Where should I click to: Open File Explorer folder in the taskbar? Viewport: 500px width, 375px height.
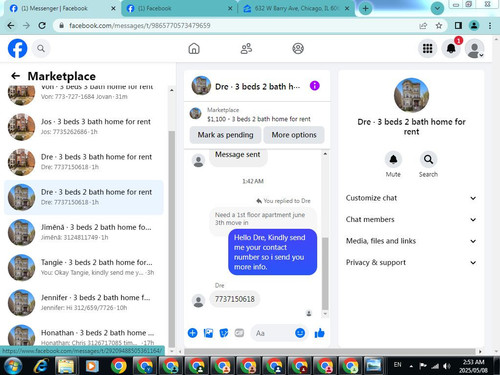click(x=66, y=366)
